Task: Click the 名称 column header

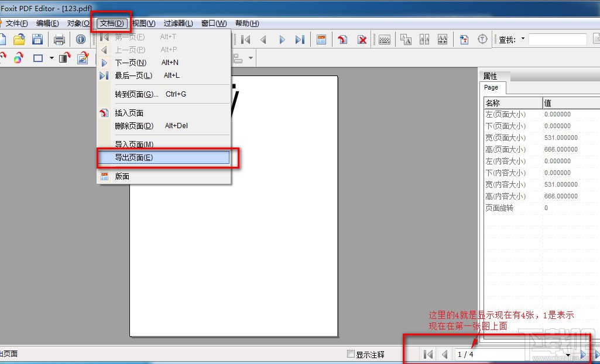Action: pyautogui.click(x=513, y=103)
